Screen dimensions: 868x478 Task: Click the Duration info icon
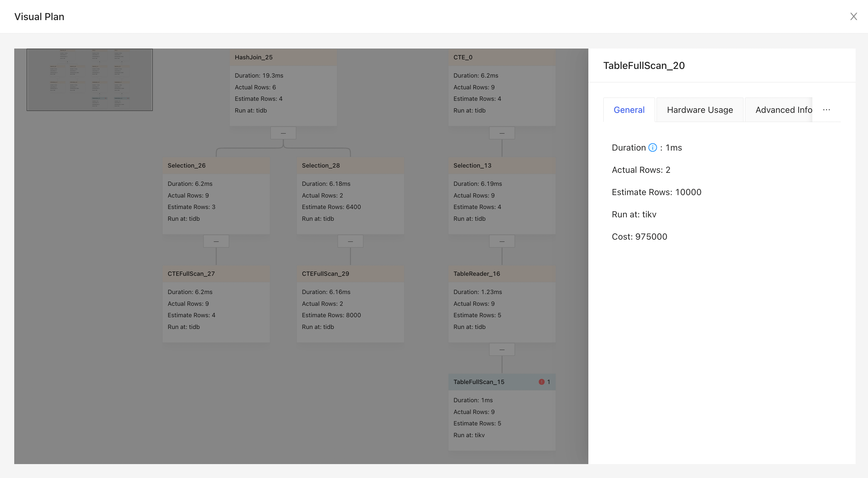(652, 147)
